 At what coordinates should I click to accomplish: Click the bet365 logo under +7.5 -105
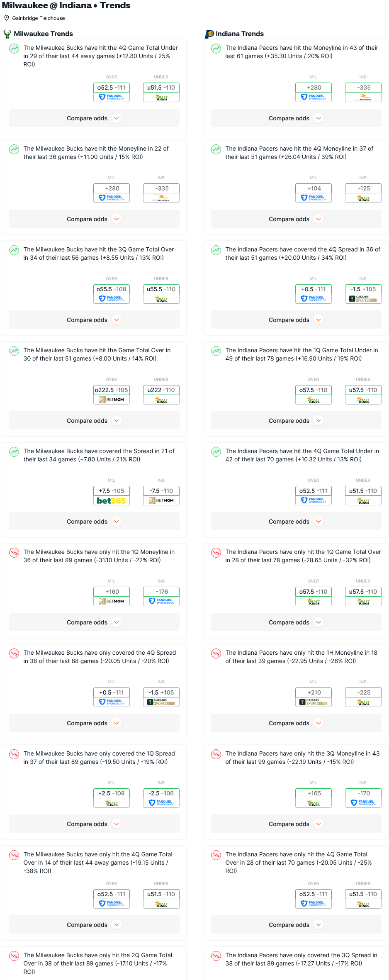click(x=111, y=501)
